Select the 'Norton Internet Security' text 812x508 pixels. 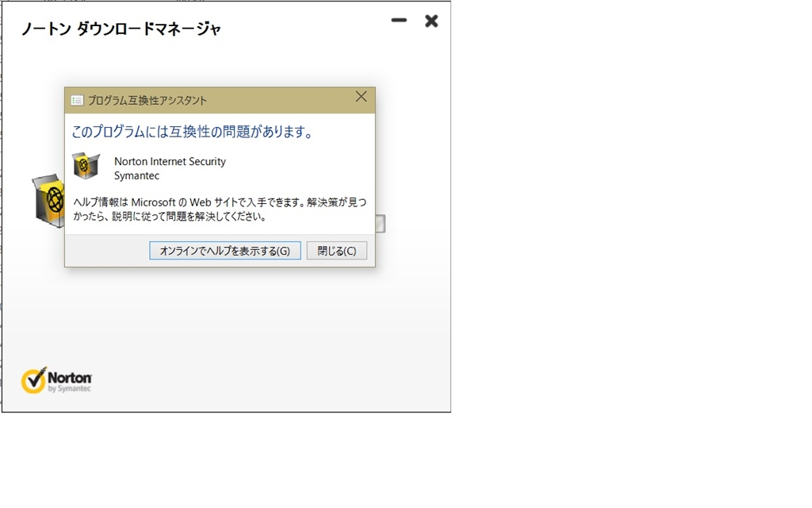click(170, 162)
